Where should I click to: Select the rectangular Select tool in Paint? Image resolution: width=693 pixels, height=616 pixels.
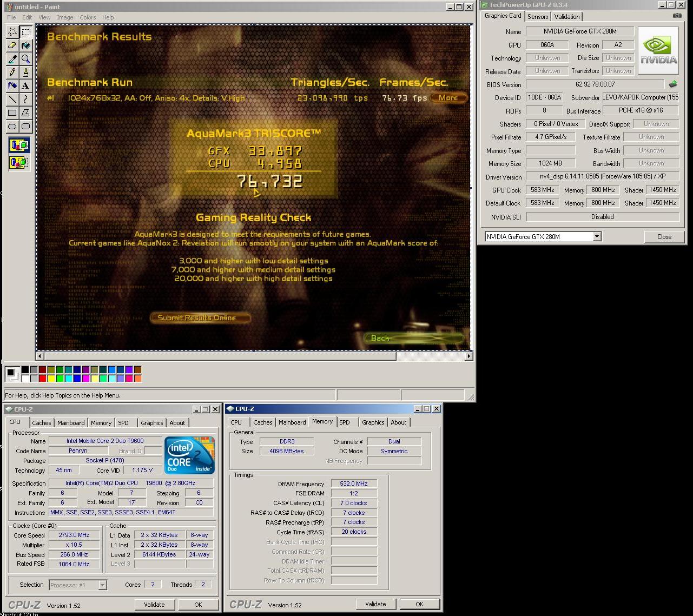click(25, 32)
